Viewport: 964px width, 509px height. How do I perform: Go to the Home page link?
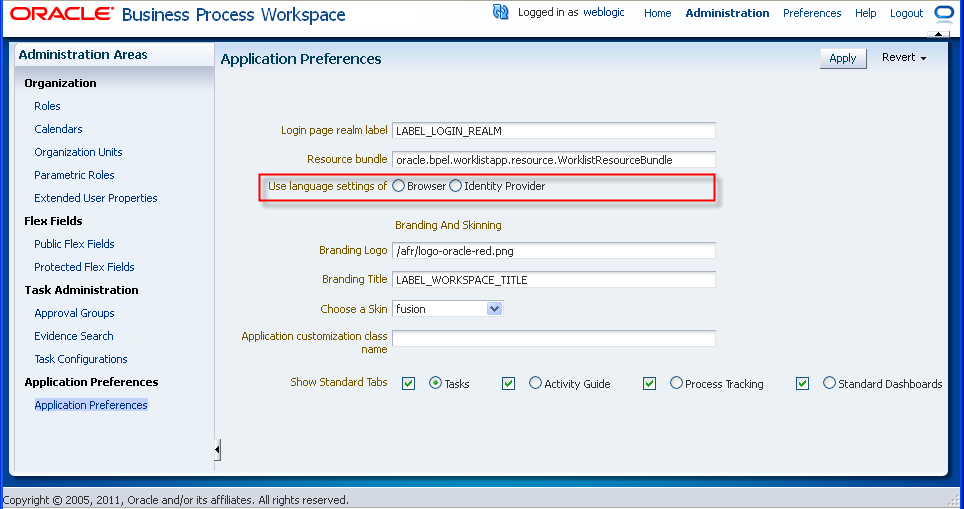click(657, 13)
